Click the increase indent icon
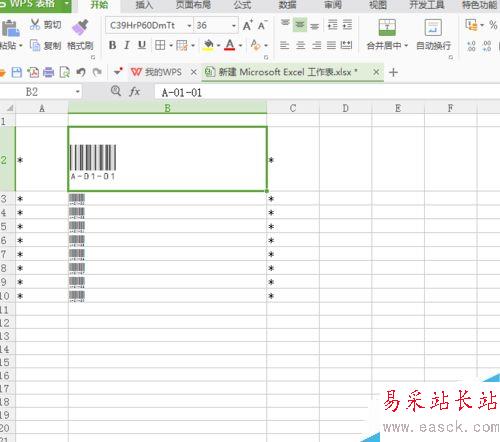 (347, 25)
